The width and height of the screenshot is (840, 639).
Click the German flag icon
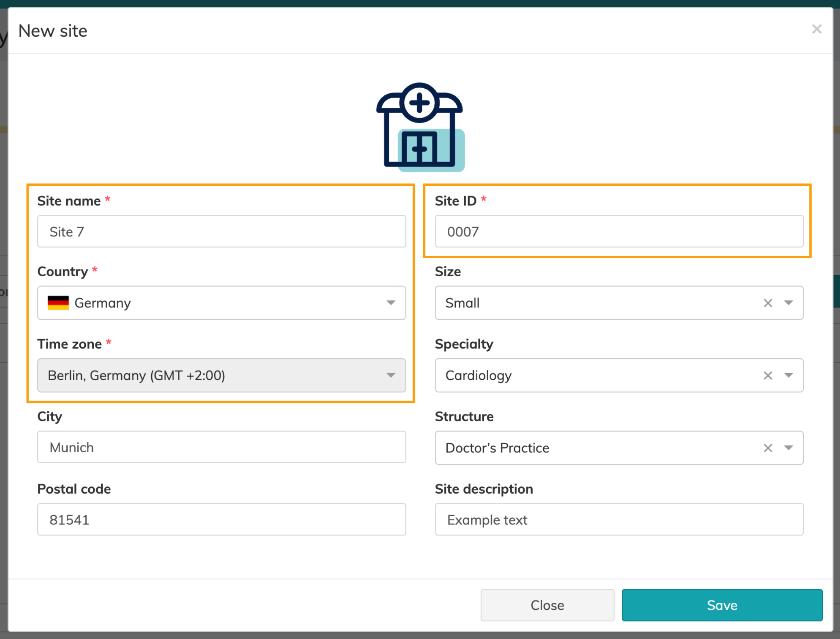click(x=58, y=303)
